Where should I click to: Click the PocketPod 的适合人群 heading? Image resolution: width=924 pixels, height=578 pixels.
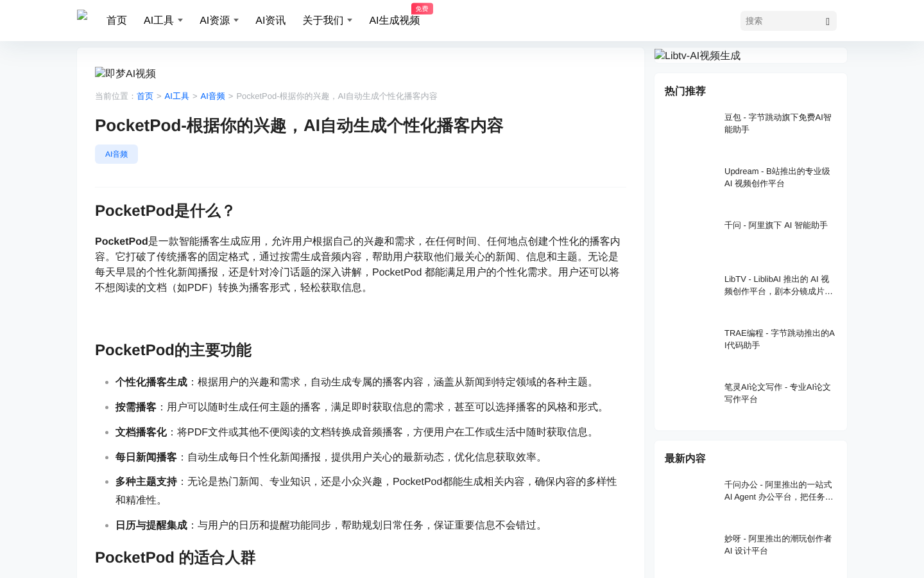(x=175, y=557)
